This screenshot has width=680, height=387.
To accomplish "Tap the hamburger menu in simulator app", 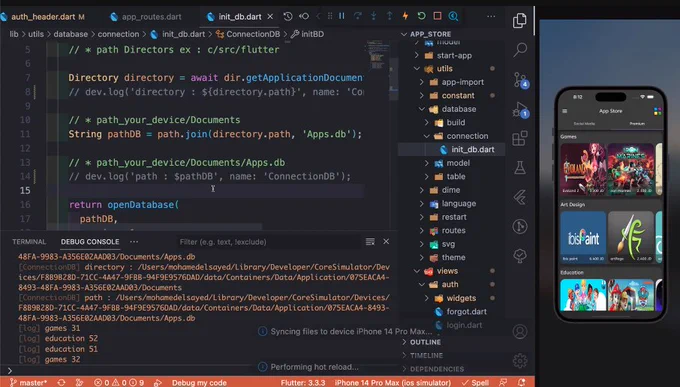I will click(565, 111).
